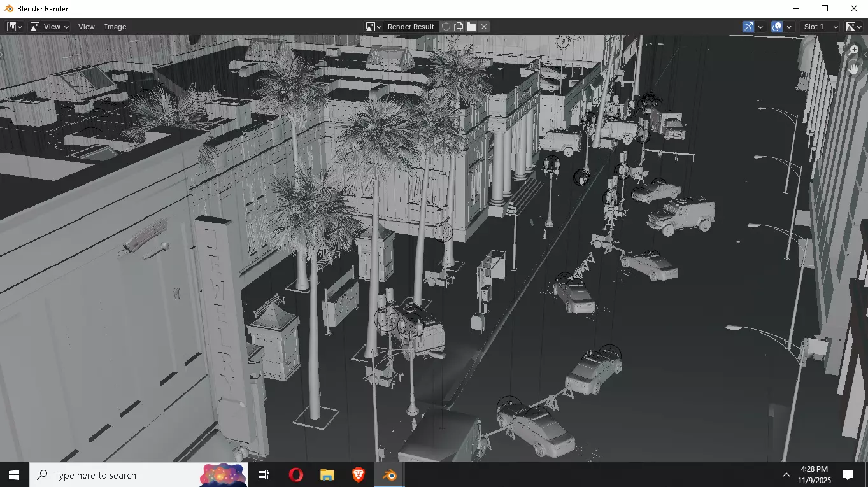
Task: Click the zoom magnifier gizmo
Action: [854, 50]
